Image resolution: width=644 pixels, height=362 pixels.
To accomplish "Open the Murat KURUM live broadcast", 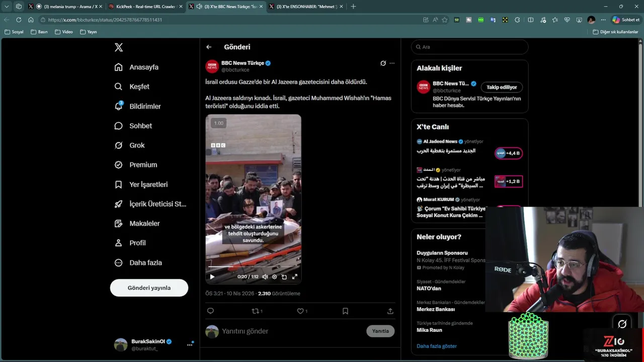I will [451, 208].
